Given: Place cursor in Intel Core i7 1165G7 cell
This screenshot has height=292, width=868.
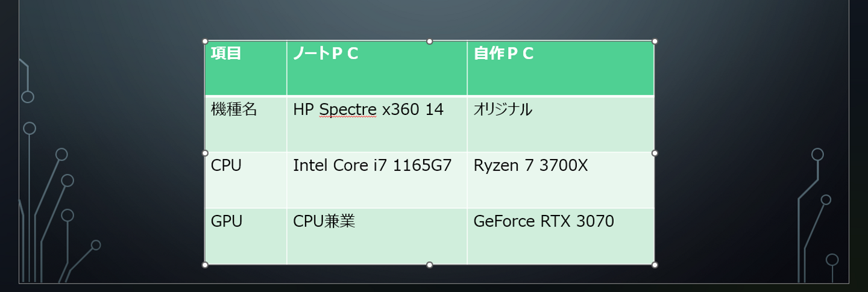Looking at the screenshot, I should tap(372, 166).
